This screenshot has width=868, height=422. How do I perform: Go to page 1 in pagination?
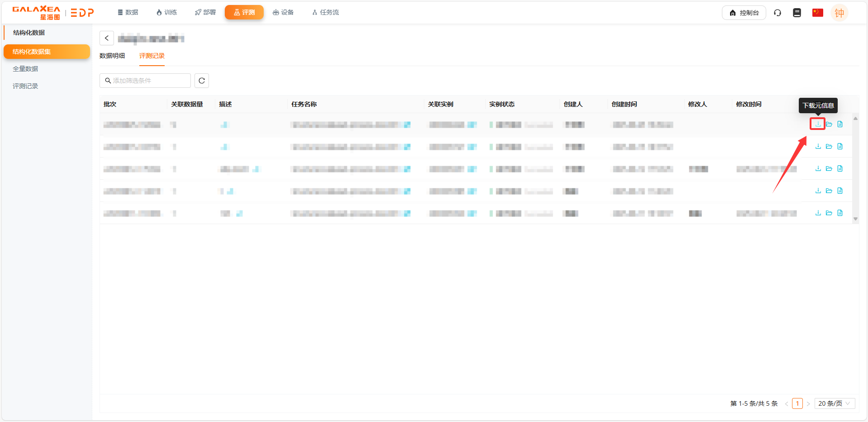(x=797, y=403)
